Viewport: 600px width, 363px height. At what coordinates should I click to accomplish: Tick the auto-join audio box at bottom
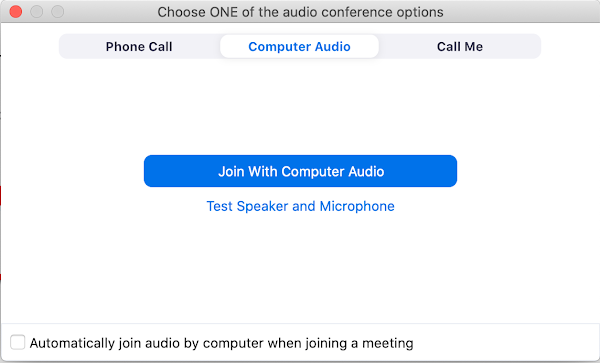(x=18, y=342)
